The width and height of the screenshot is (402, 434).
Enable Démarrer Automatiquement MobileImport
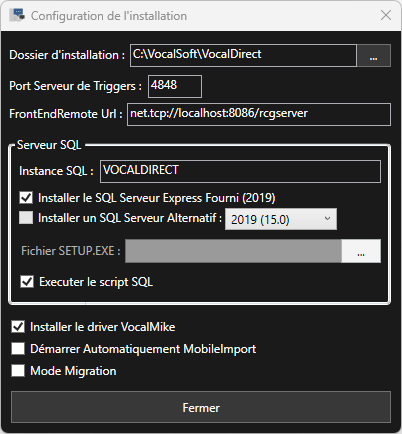click(x=18, y=349)
